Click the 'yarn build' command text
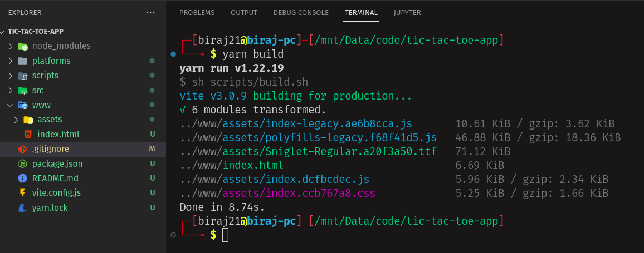Viewport: 644px width, 253px height. point(253,54)
